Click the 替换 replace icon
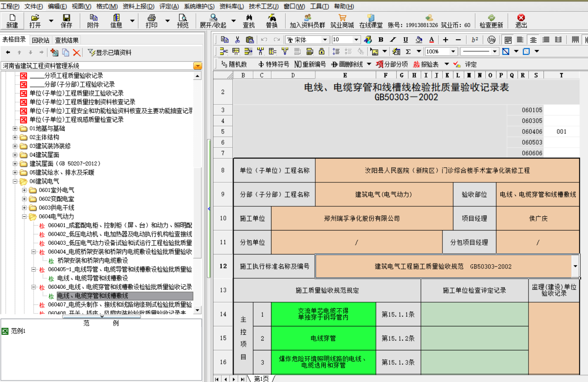The image size is (588, 382). [x=272, y=21]
